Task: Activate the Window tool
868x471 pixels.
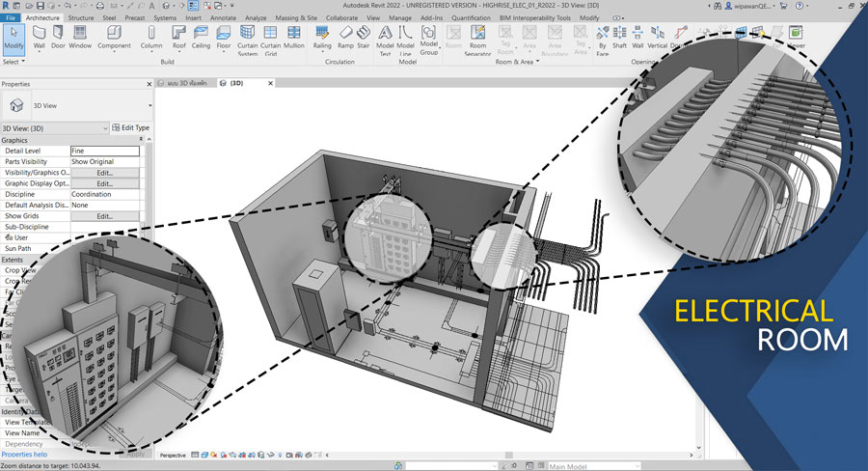Action: (80, 37)
